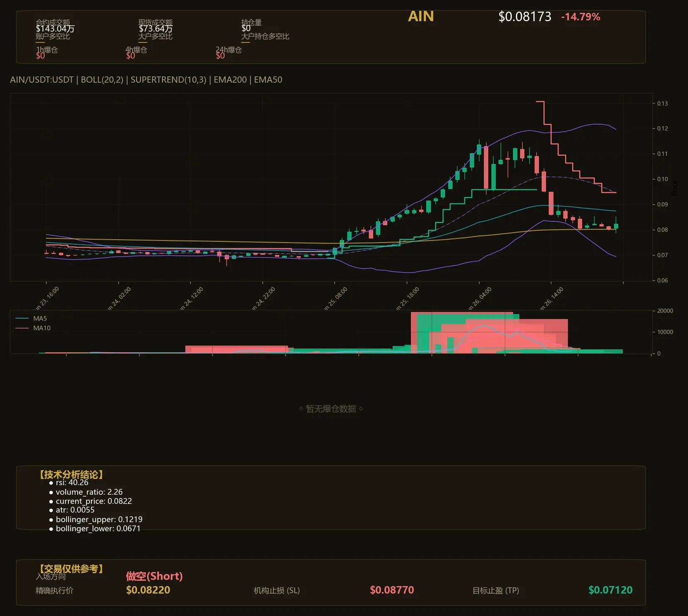Click the -14.79% change percentage
Screen dimensions: 688x616
[x=580, y=17]
